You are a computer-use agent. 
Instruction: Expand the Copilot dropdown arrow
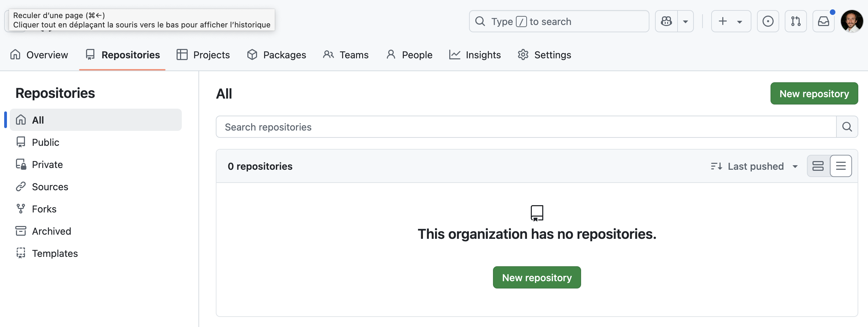coord(686,22)
